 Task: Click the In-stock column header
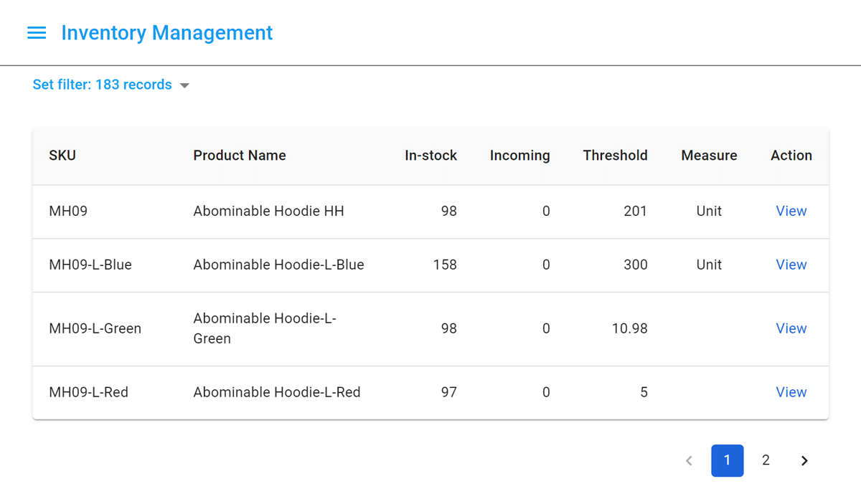pos(430,156)
